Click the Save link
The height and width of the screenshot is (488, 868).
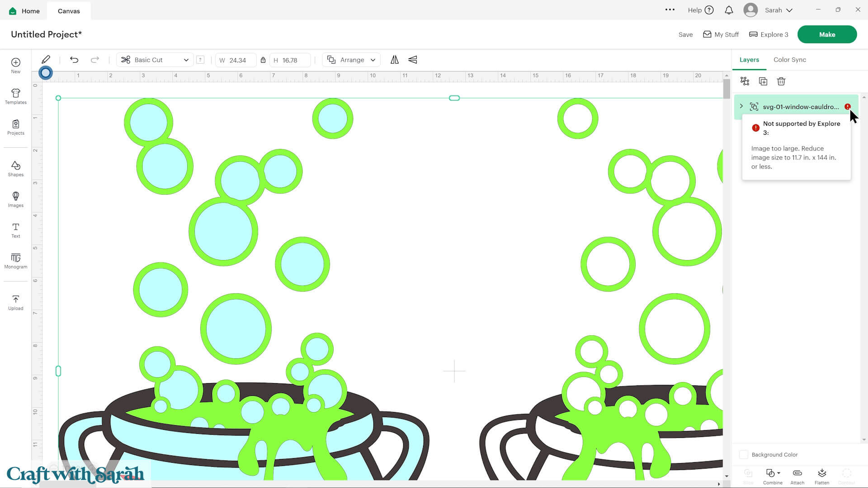pos(685,34)
